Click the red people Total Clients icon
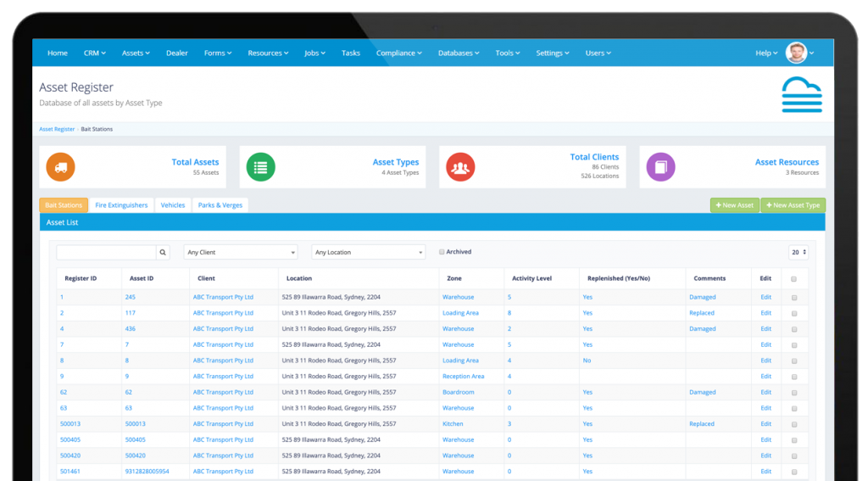 tap(460, 167)
